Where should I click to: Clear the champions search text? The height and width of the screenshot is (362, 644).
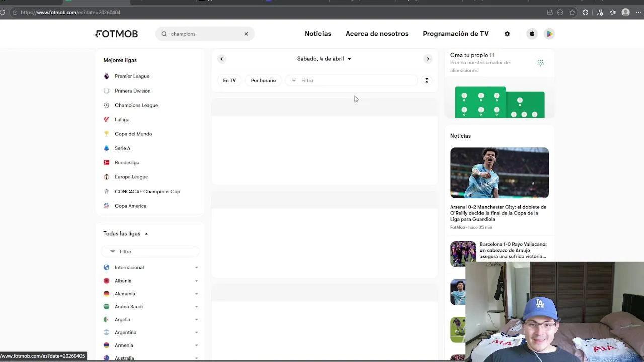(246, 34)
